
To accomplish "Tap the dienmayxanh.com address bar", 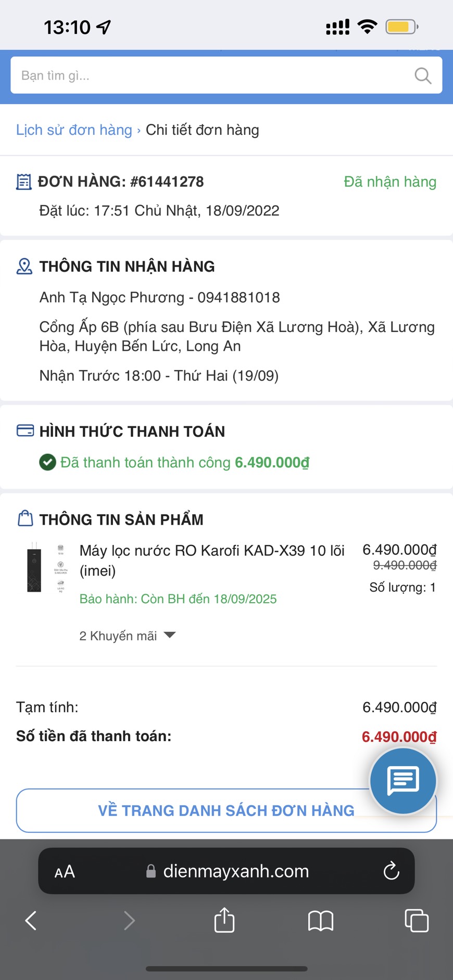I will click(x=235, y=871).
